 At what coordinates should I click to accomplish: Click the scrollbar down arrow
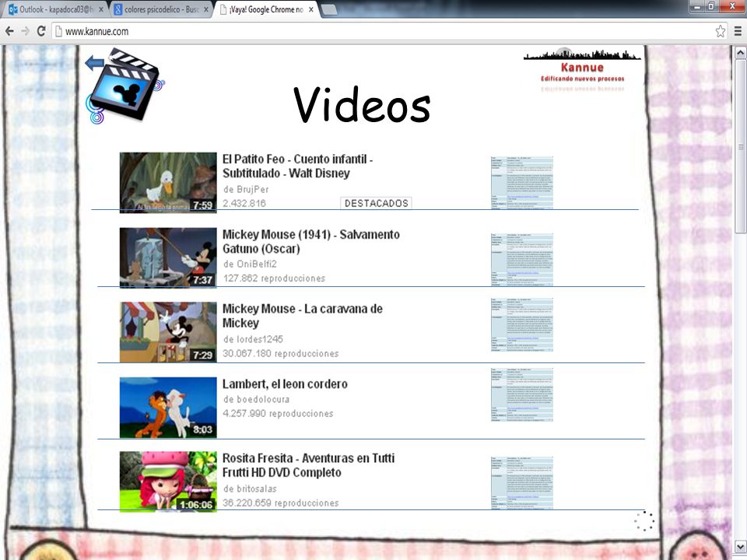click(x=740, y=546)
